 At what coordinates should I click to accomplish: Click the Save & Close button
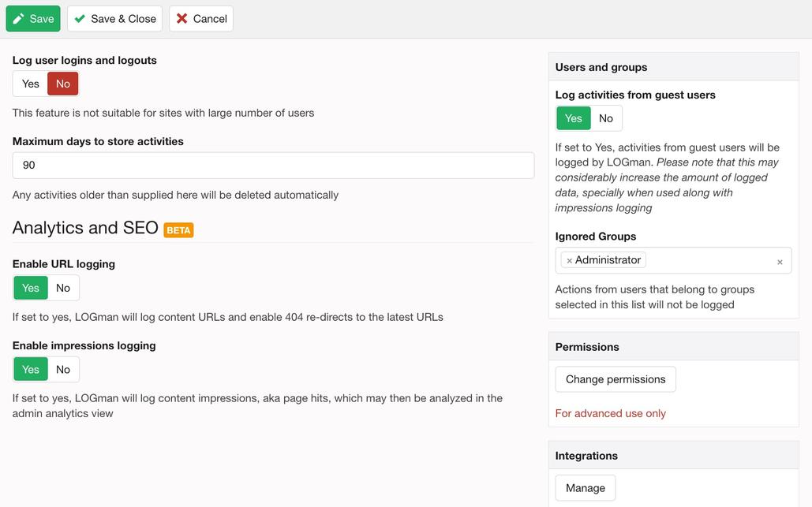[x=115, y=19]
